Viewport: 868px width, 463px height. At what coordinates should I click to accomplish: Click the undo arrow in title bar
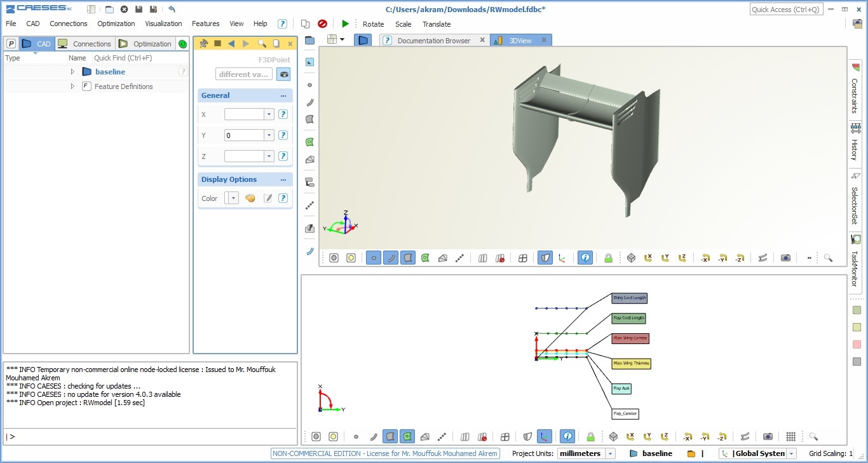[x=172, y=10]
